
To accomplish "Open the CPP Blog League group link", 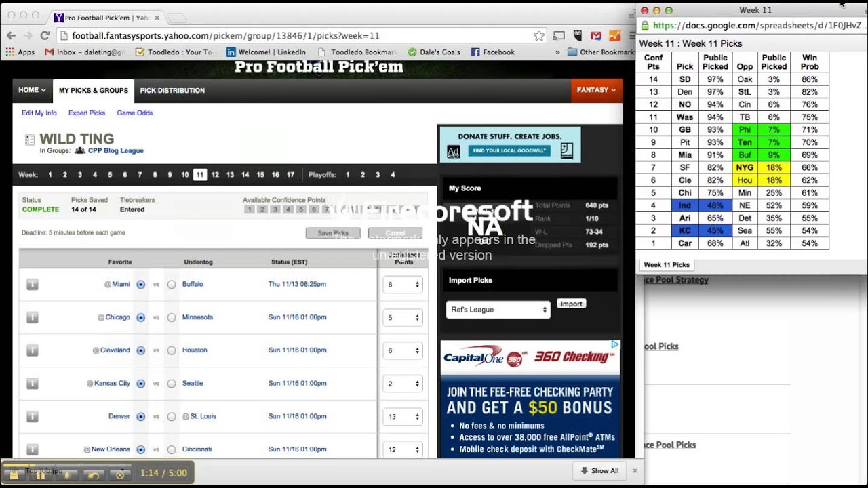I will (x=115, y=151).
